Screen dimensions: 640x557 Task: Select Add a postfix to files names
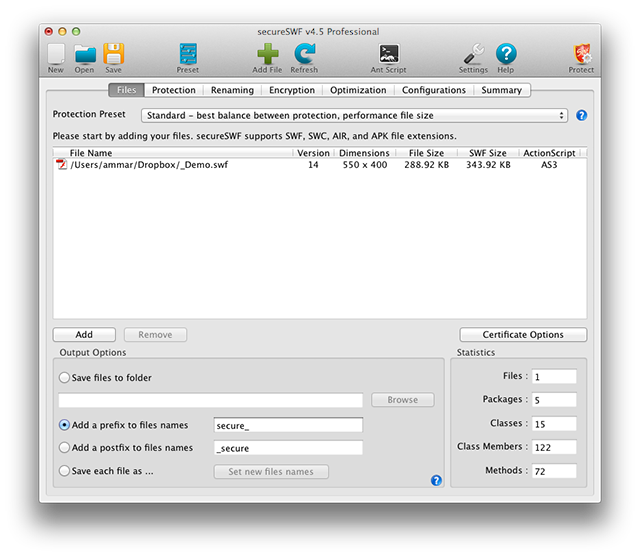click(x=65, y=448)
